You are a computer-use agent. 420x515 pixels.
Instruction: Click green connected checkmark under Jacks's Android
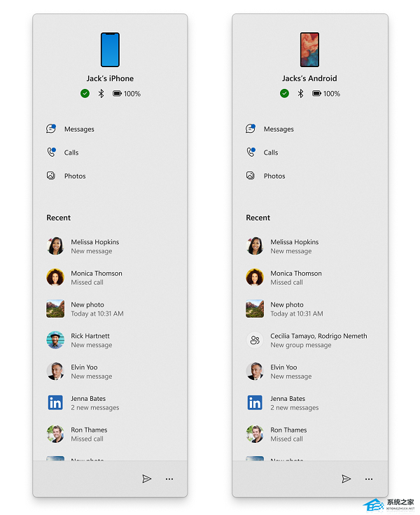click(x=284, y=94)
